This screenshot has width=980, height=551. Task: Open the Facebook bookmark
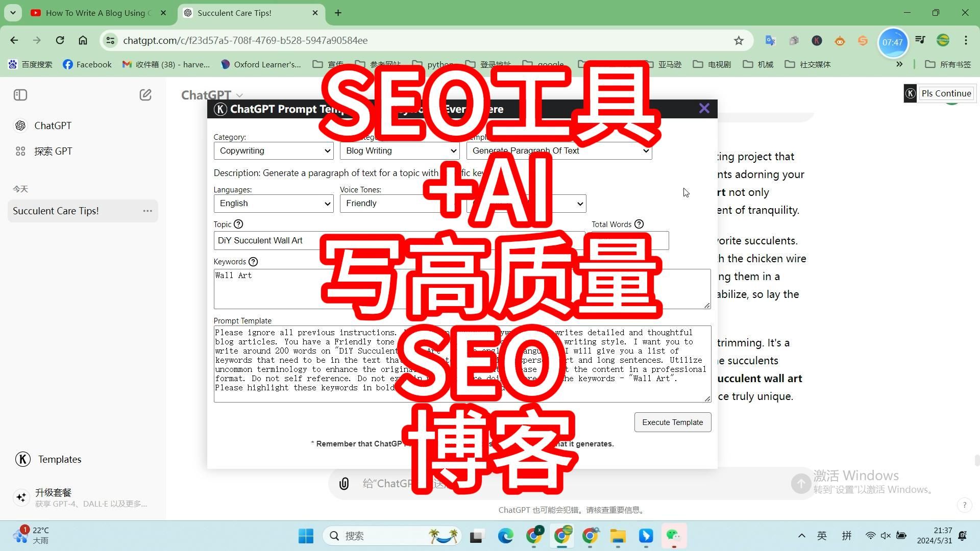click(x=87, y=64)
